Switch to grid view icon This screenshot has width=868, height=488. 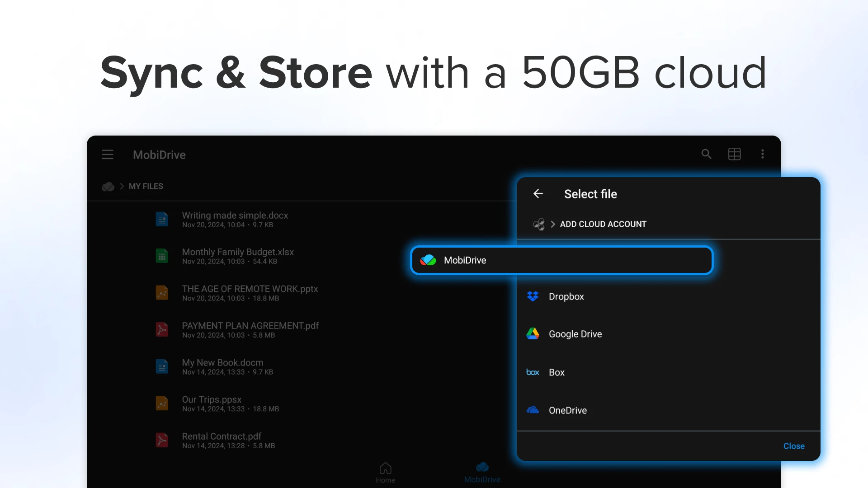(x=735, y=154)
